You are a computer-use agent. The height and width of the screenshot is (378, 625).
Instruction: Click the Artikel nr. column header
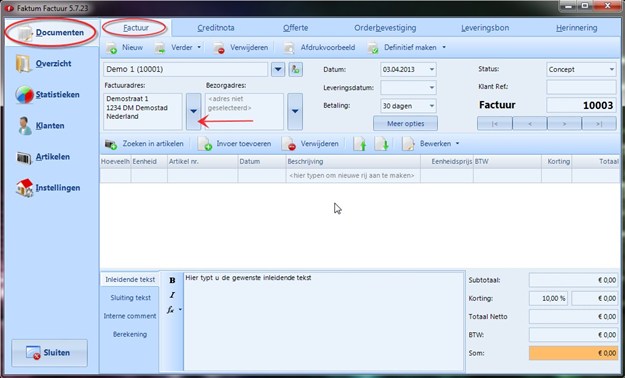coord(202,161)
